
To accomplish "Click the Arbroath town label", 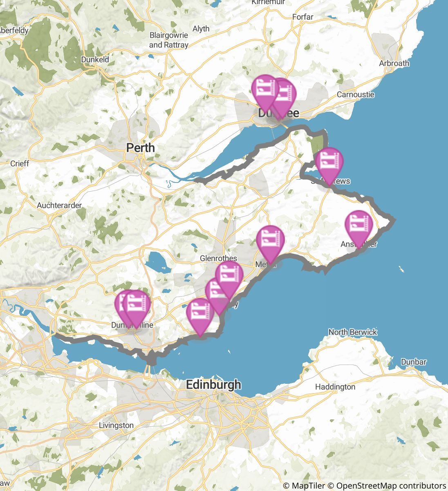I will [x=394, y=63].
